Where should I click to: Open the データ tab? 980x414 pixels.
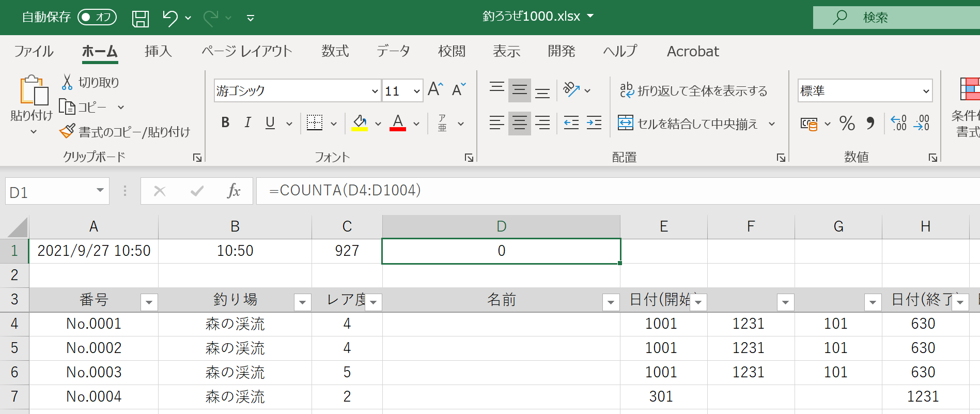coord(393,51)
